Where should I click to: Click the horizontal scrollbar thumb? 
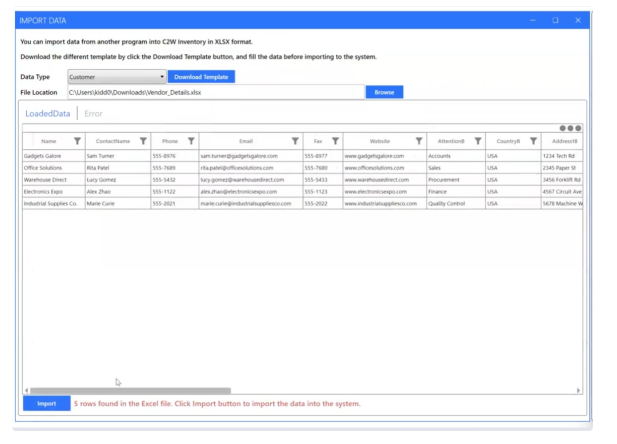pyautogui.click(x=130, y=391)
